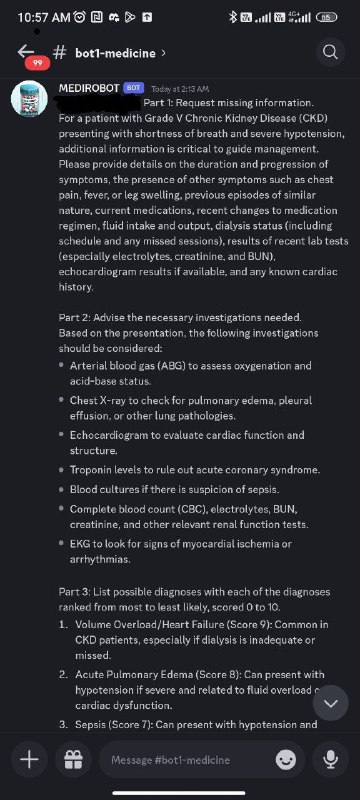
Task: Tap the MEDIROBOT username
Action: (89, 88)
